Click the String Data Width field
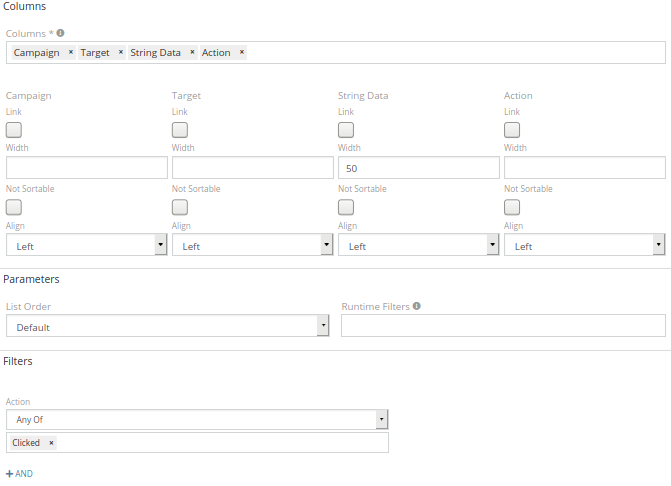Viewport: 671px width, 486px height. point(418,168)
